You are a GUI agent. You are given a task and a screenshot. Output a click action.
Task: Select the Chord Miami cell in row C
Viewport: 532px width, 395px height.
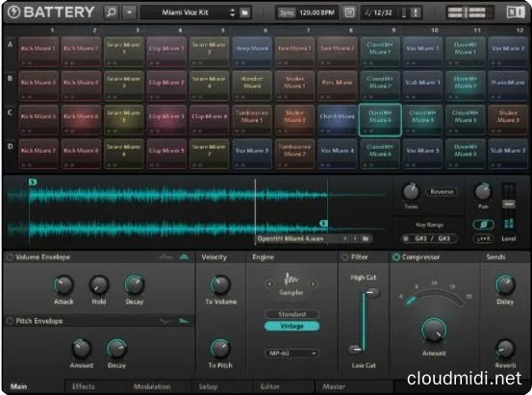coord(338,119)
